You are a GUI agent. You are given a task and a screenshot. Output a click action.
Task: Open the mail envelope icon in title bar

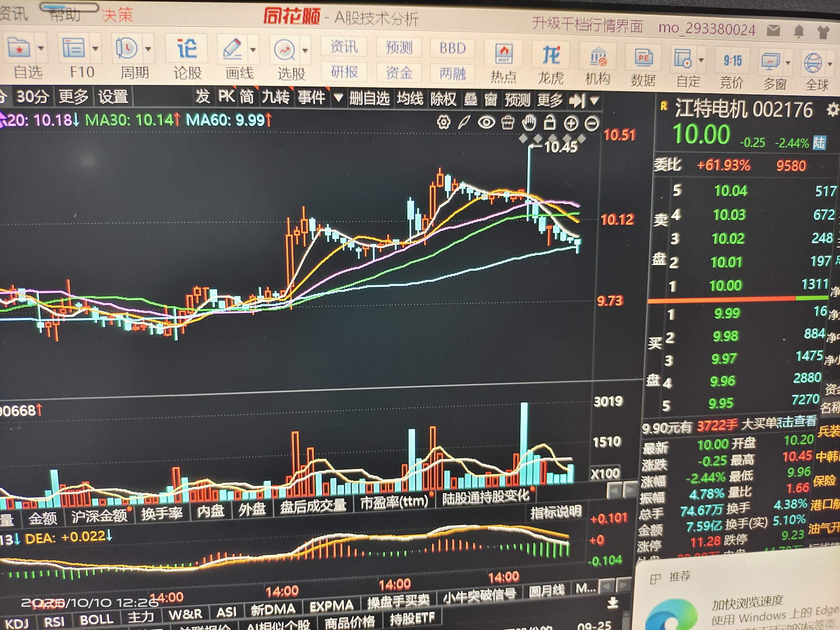(x=773, y=30)
